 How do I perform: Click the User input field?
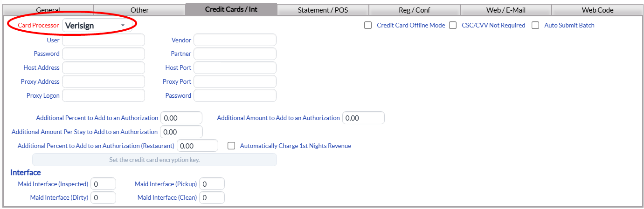pyautogui.click(x=104, y=40)
